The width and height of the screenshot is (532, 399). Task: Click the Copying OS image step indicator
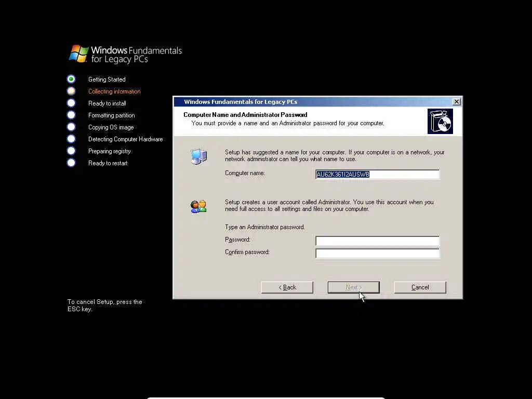[x=71, y=127]
